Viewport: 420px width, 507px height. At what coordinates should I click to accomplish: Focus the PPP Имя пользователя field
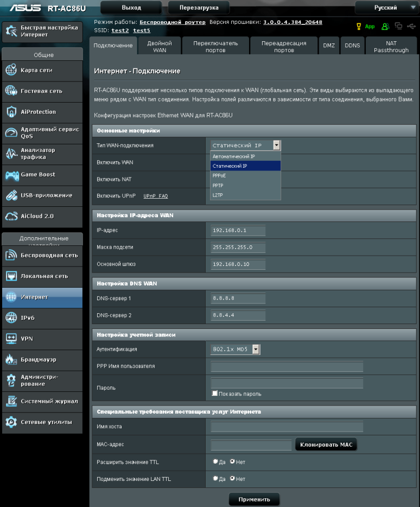click(287, 366)
